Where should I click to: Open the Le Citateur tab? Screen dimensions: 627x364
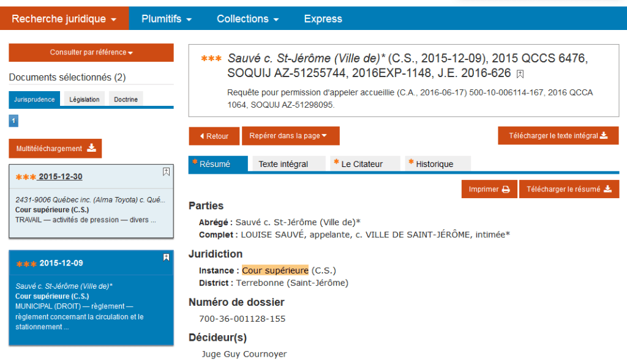(365, 164)
